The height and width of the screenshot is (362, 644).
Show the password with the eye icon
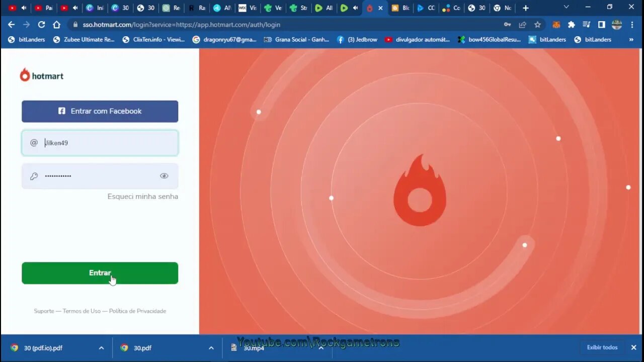tap(164, 176)
